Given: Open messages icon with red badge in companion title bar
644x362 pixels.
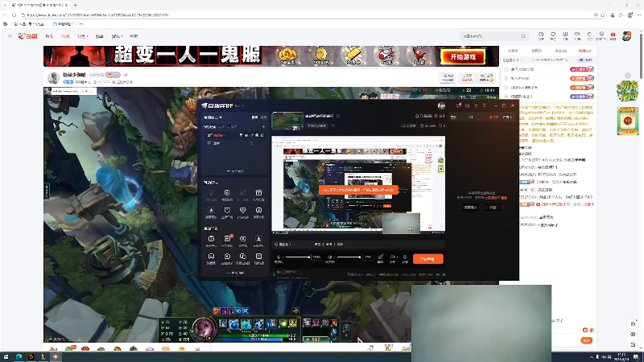Looking at the screenshot, I should tap(458, 106).
